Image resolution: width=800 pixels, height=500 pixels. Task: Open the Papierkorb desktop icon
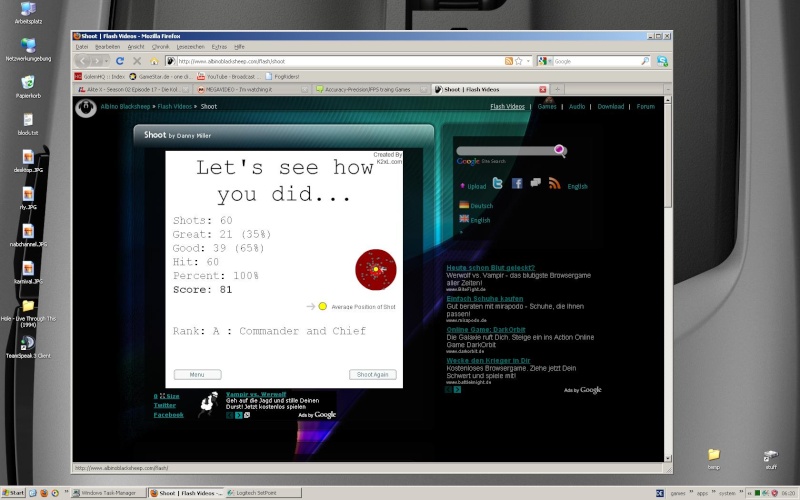pyautogui.click(x=28, y=87)
